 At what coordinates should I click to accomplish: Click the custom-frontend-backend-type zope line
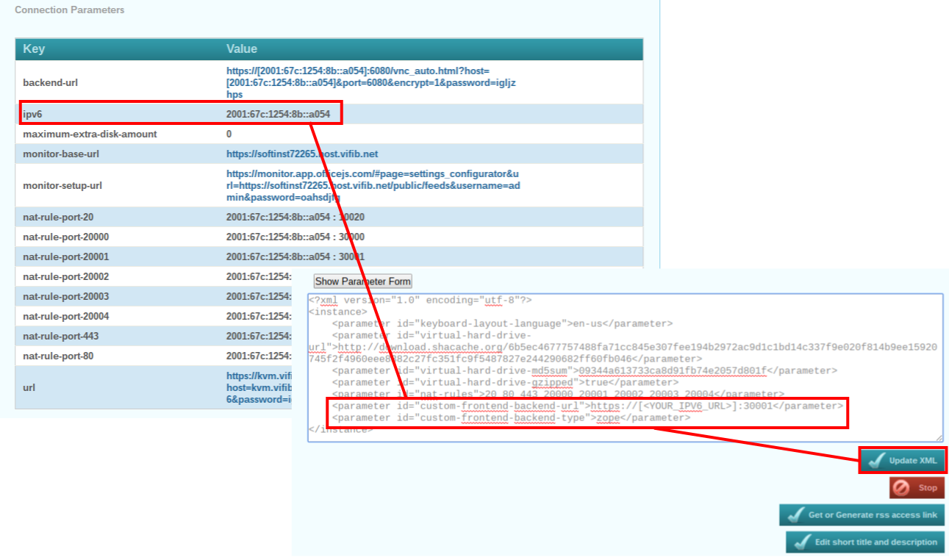point(511,417)
